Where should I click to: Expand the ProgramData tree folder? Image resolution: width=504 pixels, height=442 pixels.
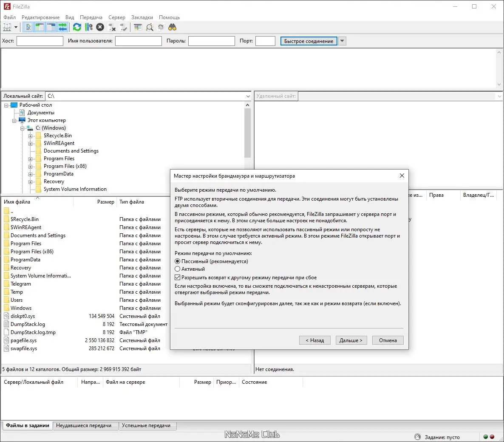[31, 174]
